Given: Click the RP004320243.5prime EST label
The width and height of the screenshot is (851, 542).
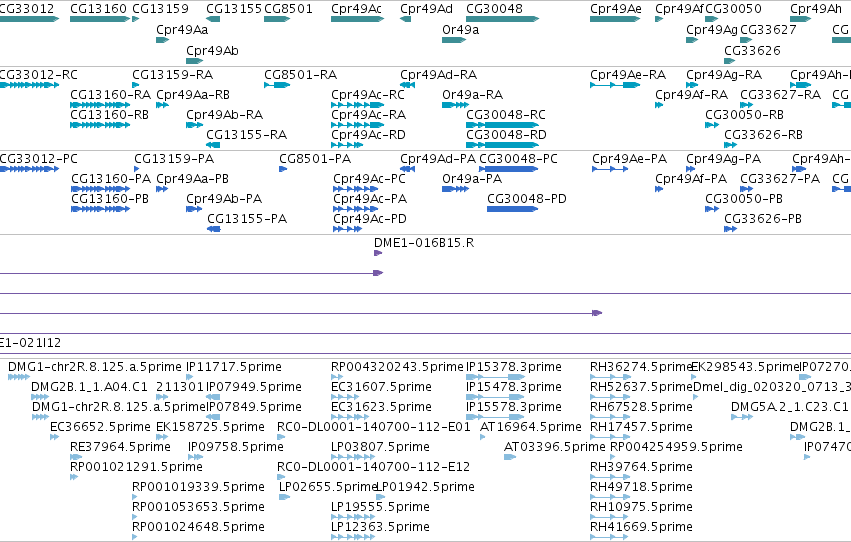Looking at the screenshot, I should pos(397,367).
